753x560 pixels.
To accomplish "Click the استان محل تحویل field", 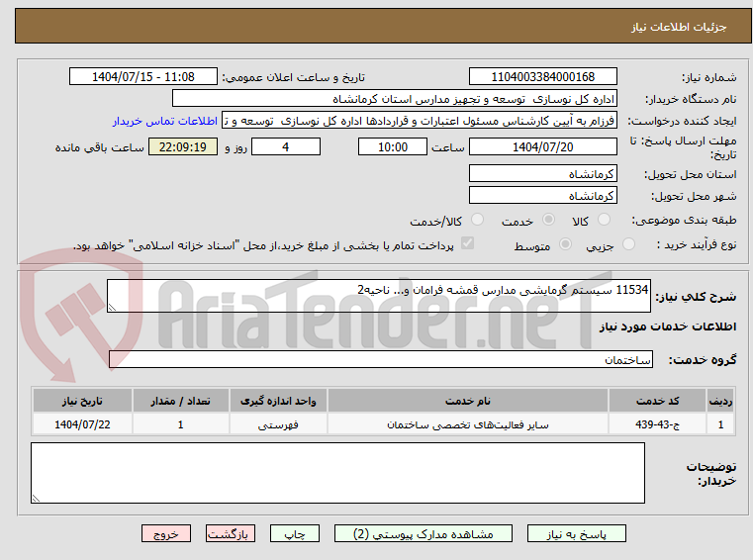I will 542,174.
